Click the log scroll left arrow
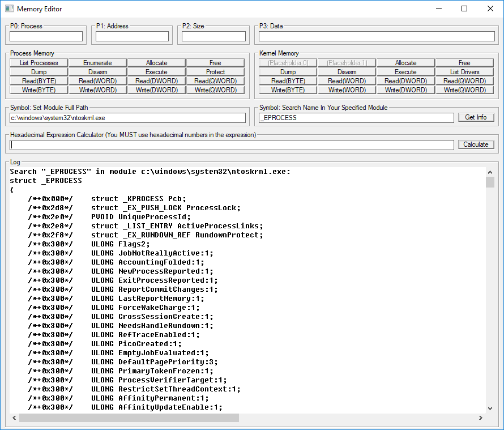 (14, 418)
